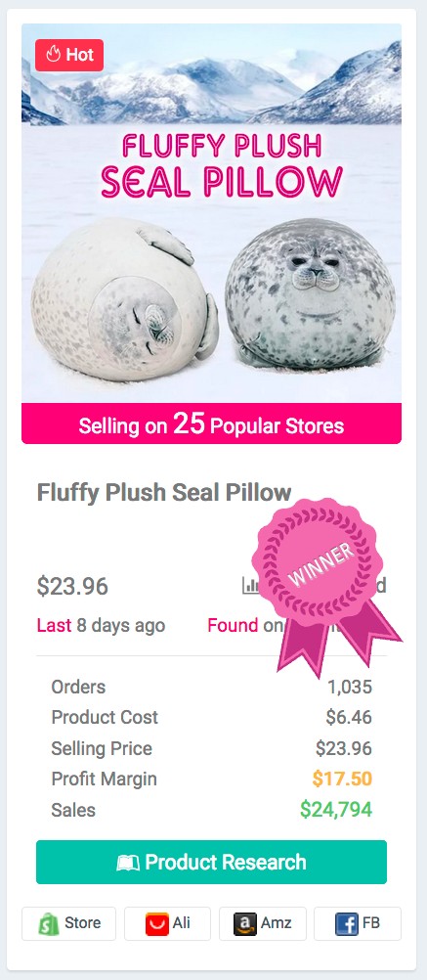The width and height of the screenshot is (427, 980).
Task: Open the seal pillow product image
Action: 212,213
